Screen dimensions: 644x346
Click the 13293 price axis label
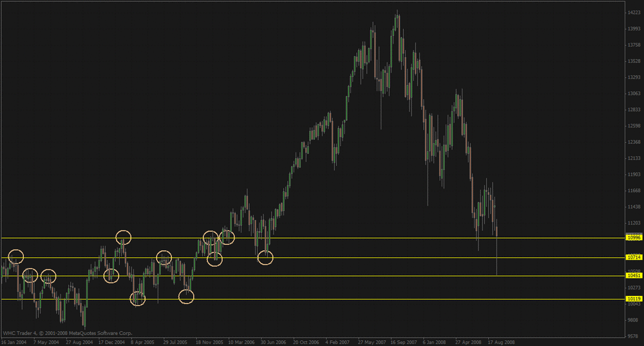point(634,77)
